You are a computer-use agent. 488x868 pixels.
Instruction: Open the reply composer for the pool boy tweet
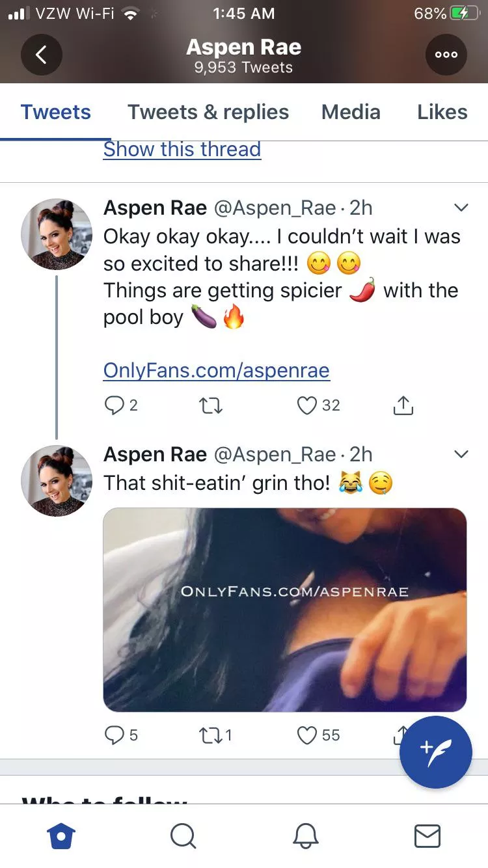pos(114,405)
